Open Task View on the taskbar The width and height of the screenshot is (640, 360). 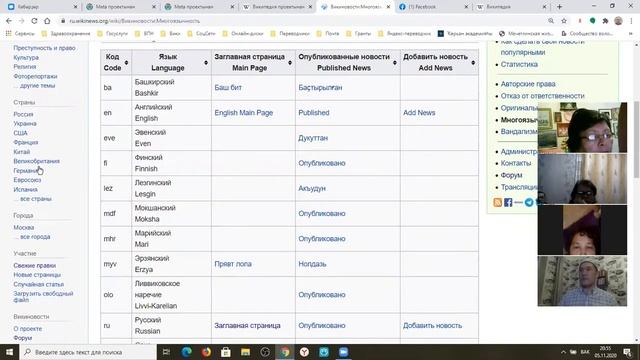point(166,352)
